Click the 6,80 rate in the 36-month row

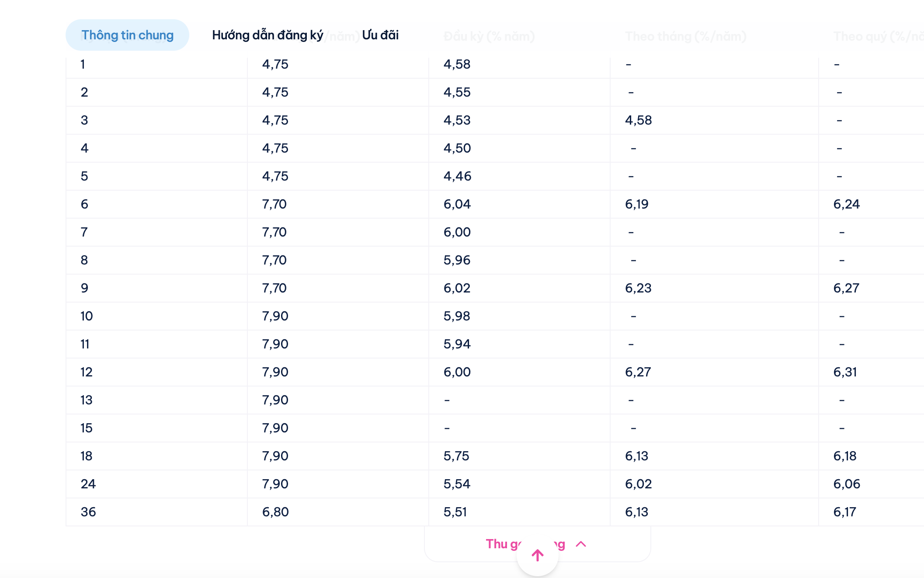275,512
